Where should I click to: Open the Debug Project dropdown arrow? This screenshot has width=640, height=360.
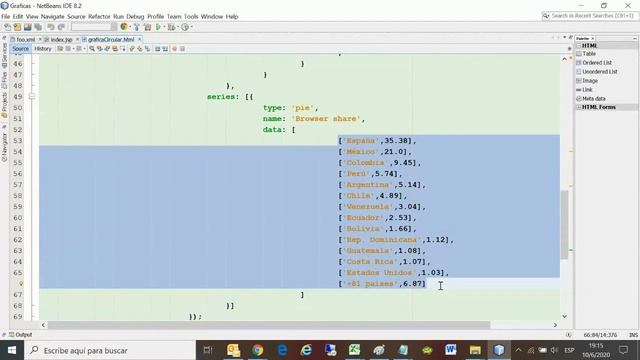tap(178, 27)
